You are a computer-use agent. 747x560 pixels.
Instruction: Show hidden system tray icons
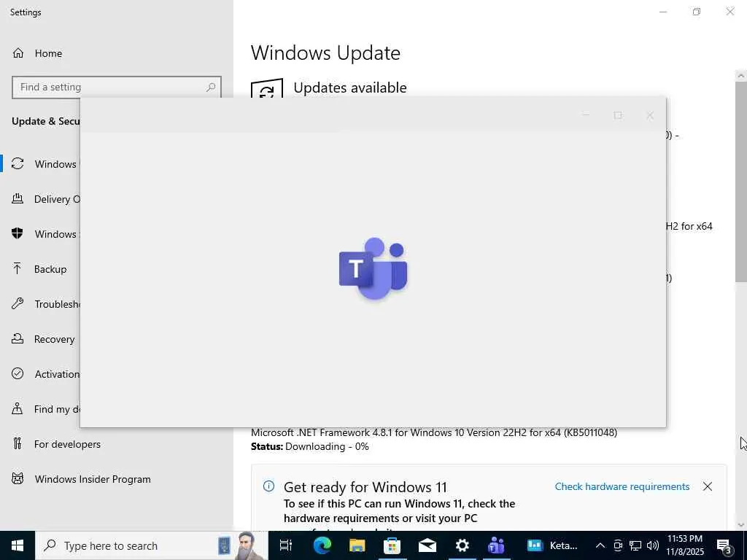[600, 545]
